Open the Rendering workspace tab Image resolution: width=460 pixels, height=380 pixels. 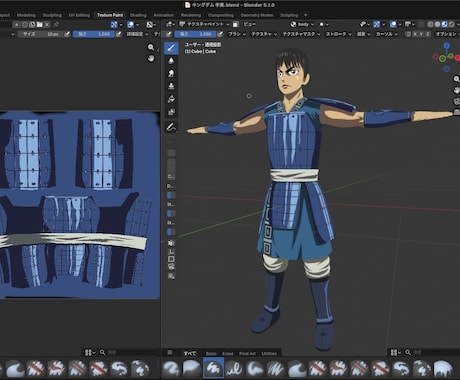click(191, 15)
